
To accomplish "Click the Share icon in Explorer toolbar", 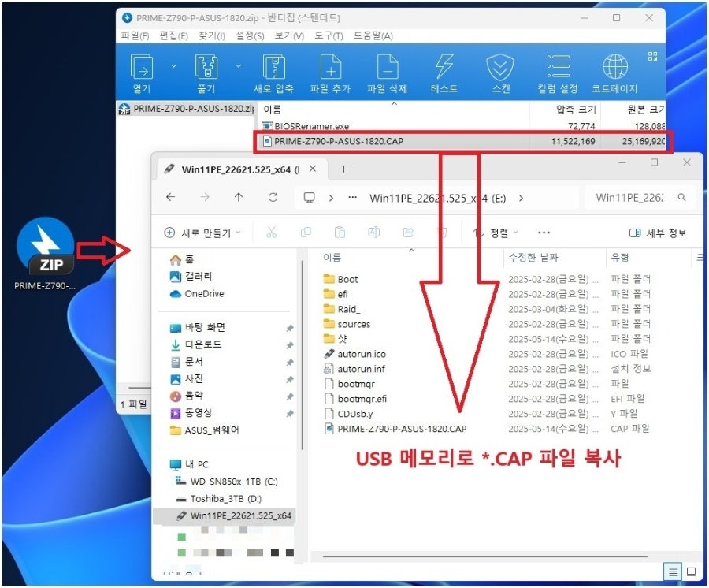I will point(408,233).
